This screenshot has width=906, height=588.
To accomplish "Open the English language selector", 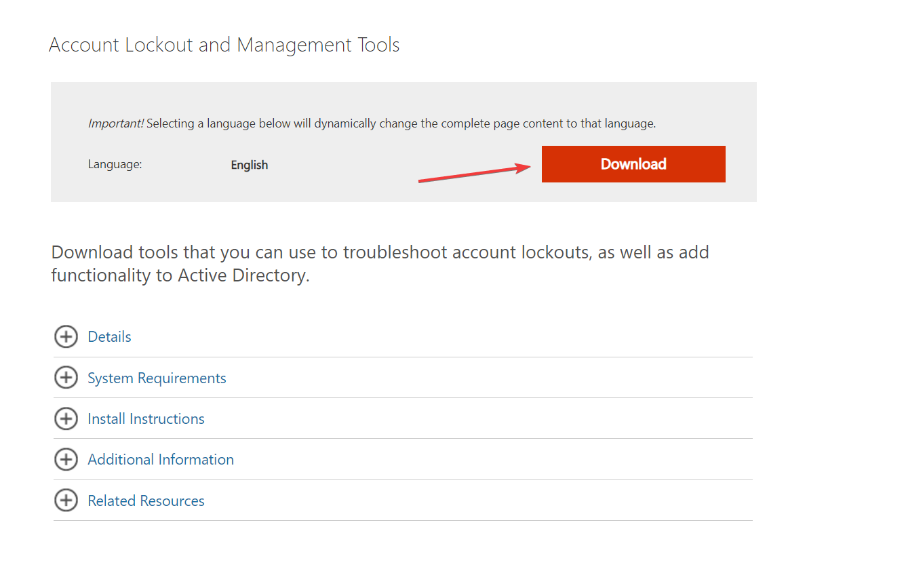I will pyautogui.click(x=250, y=164).
